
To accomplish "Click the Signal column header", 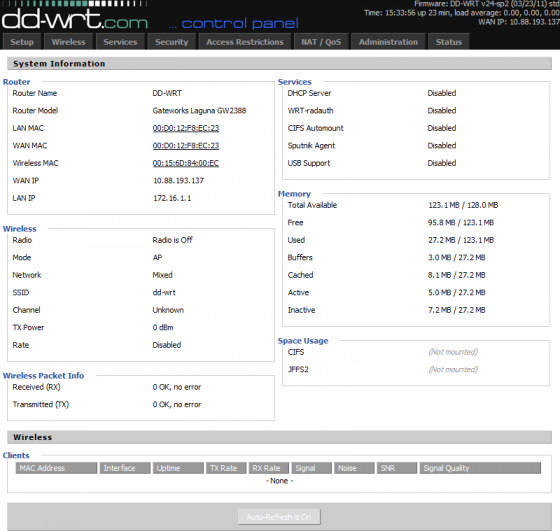I will coord(311,468).
